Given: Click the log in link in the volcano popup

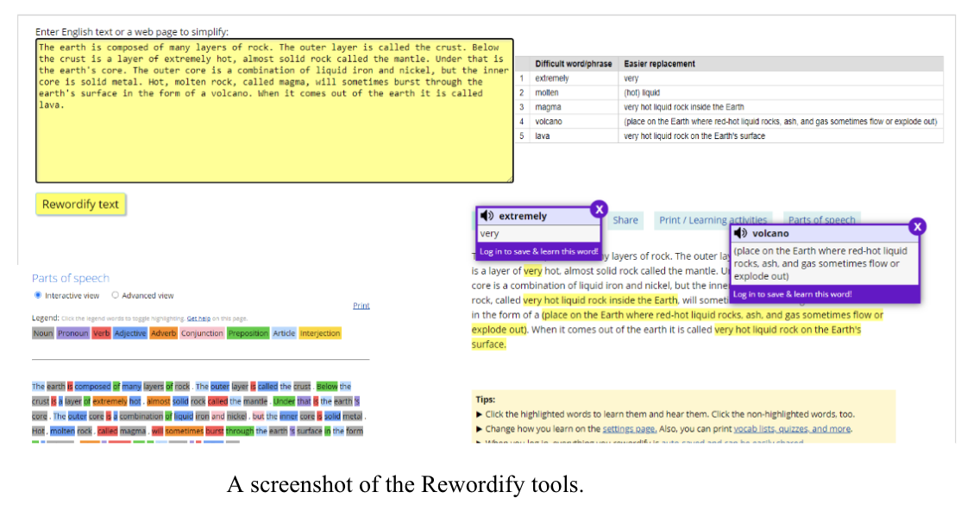Looking at the screenshot, I should click(x=792, y=294).
